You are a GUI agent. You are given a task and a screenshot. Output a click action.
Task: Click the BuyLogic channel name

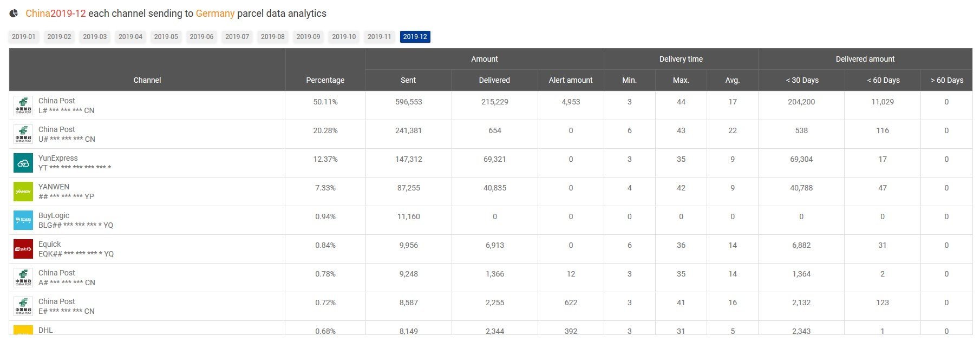pyautogui.click(x=54, y=215)
